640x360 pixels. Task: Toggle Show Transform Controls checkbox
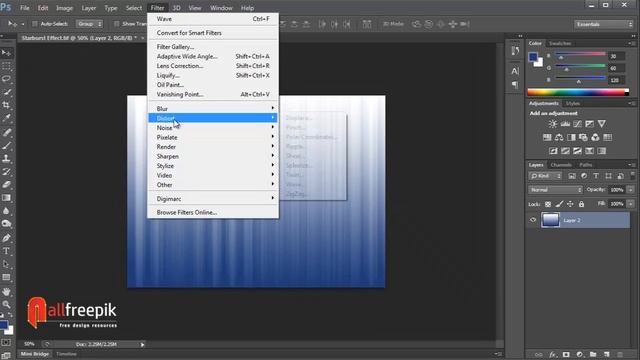[x=116, y=24]
